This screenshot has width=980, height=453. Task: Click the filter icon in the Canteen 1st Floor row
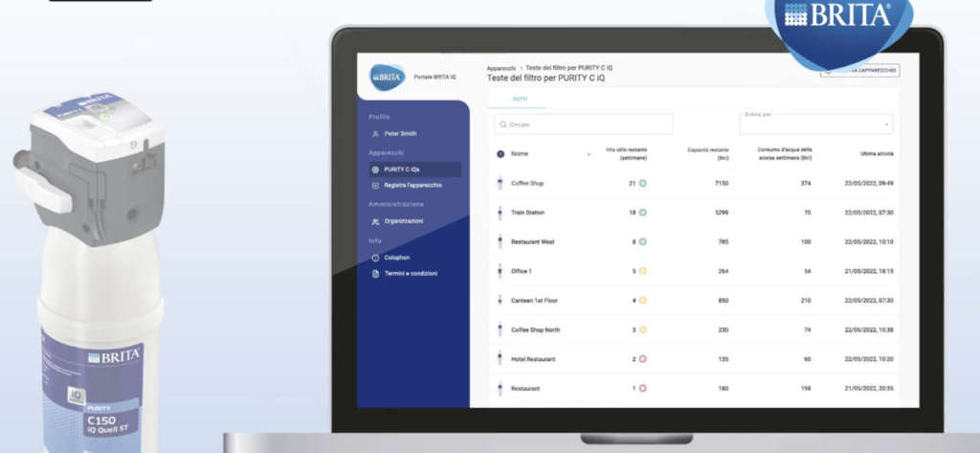tap(500, 301)
